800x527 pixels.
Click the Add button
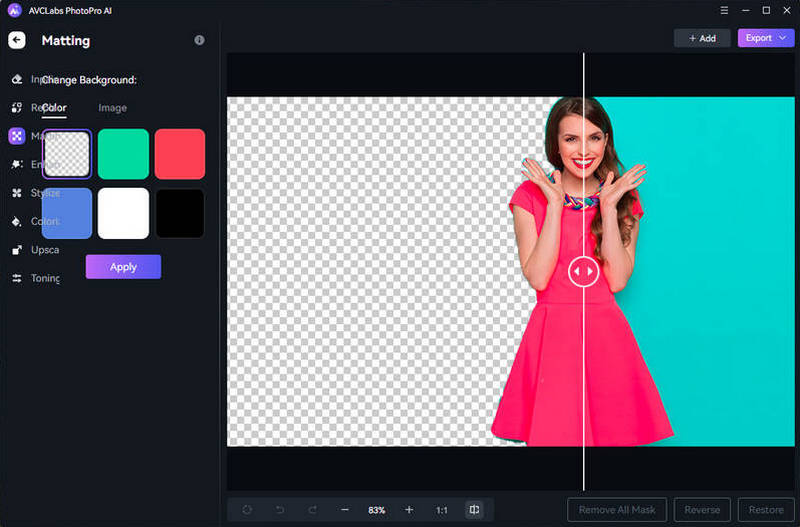point(703,38)
